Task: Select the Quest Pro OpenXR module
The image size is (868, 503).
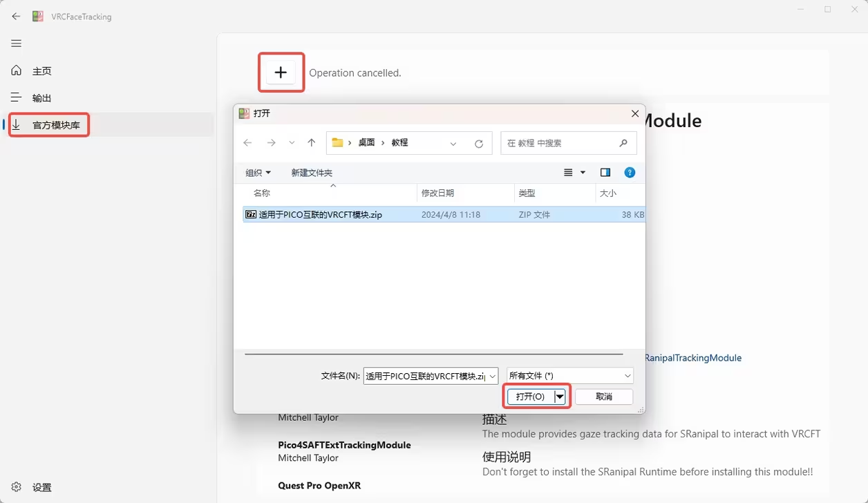Action: pyautogui.click(x=319, y=486)
